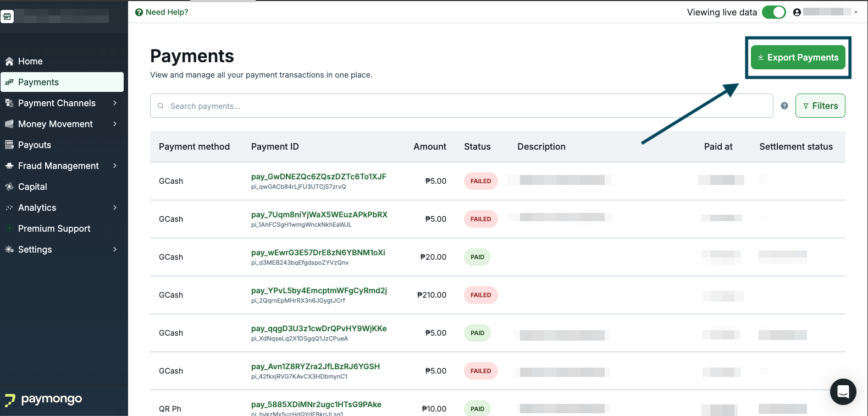Screen dimensions: 868x416
Task: Click the store icon at top left
Action: click(x=7, y=17)
